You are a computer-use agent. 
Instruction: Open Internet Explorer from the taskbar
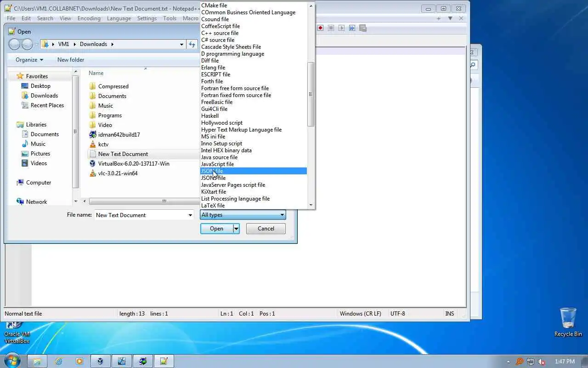(59, 361)
